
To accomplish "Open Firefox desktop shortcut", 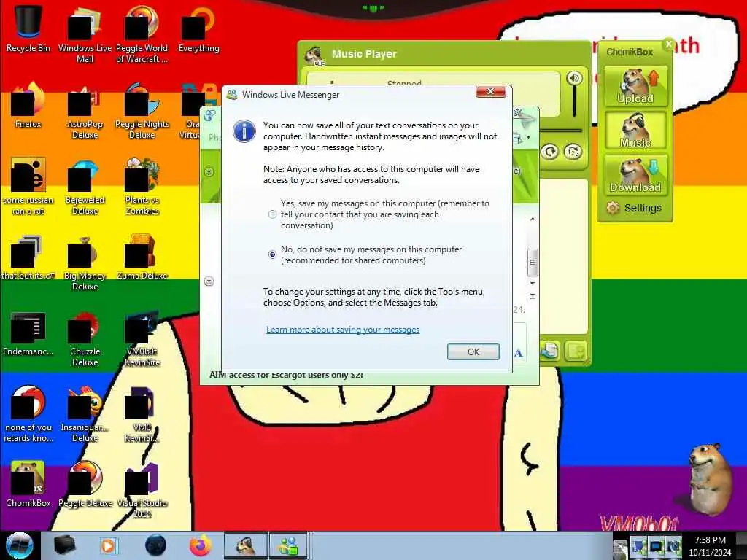I will 28,105.
